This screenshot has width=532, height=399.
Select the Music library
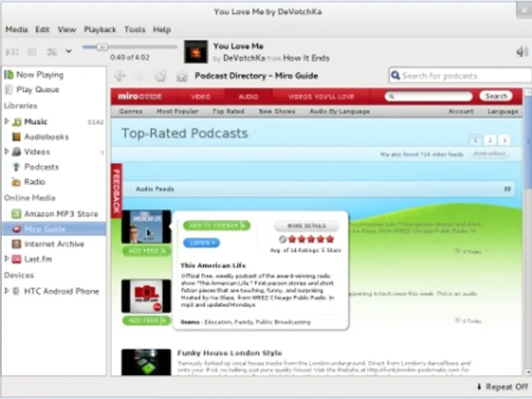tap(36, 122)
